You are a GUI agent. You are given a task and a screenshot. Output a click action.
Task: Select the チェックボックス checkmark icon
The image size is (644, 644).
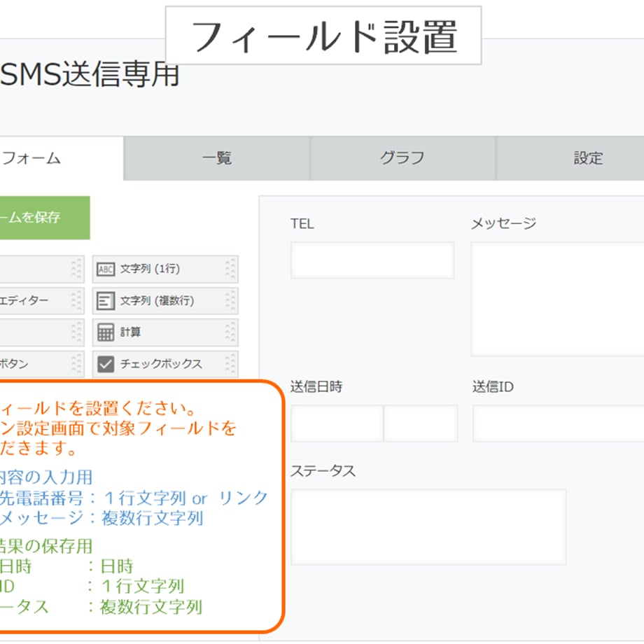(106, 364)
